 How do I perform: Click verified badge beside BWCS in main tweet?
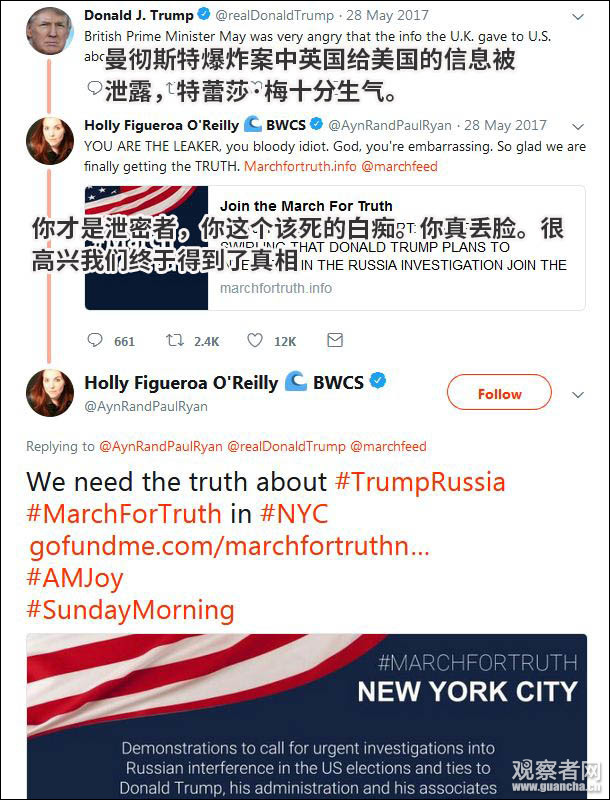[x=377, y=381]
